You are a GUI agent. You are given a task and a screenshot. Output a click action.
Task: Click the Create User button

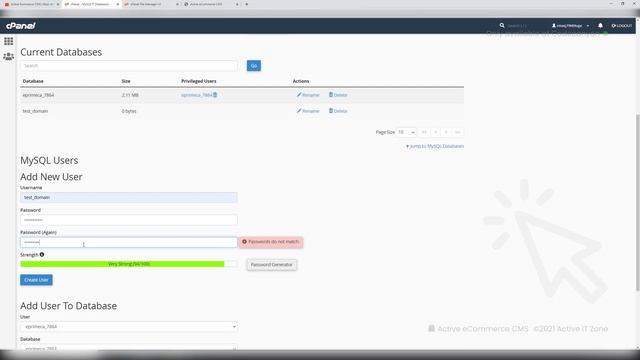pyautogui.click(x=36, y=280)
